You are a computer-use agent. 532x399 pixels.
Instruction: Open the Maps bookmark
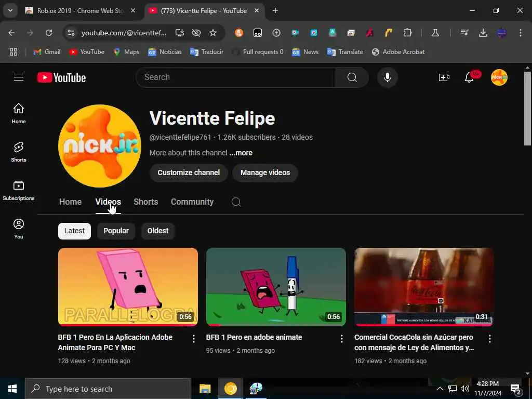tap(127, 52)
